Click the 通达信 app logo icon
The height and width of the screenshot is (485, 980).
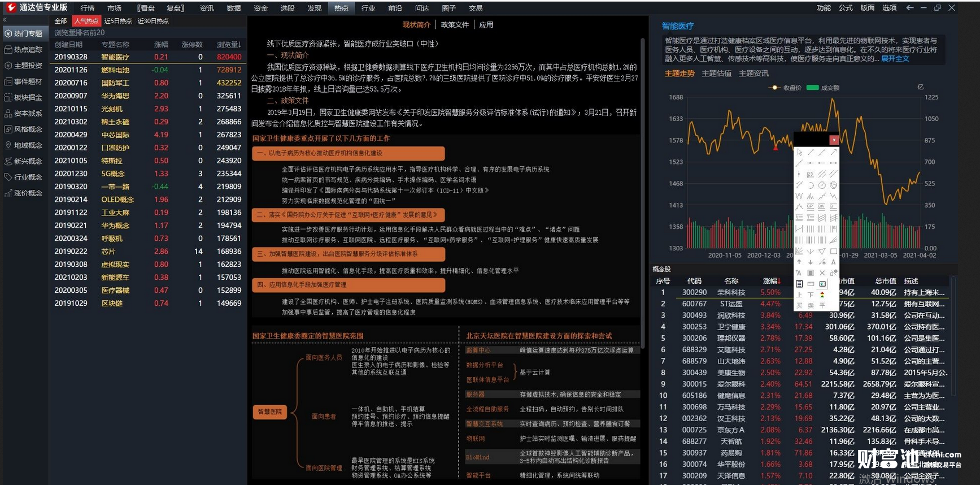(11, 7)
